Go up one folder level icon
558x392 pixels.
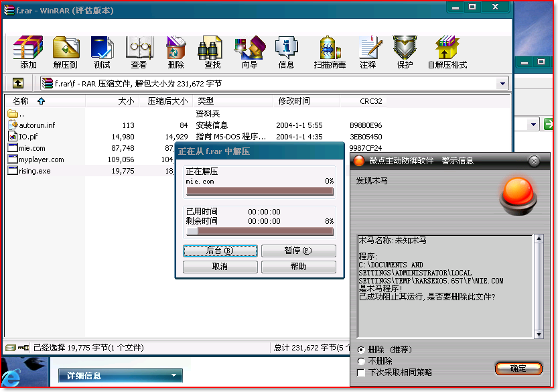coord(18,83)
